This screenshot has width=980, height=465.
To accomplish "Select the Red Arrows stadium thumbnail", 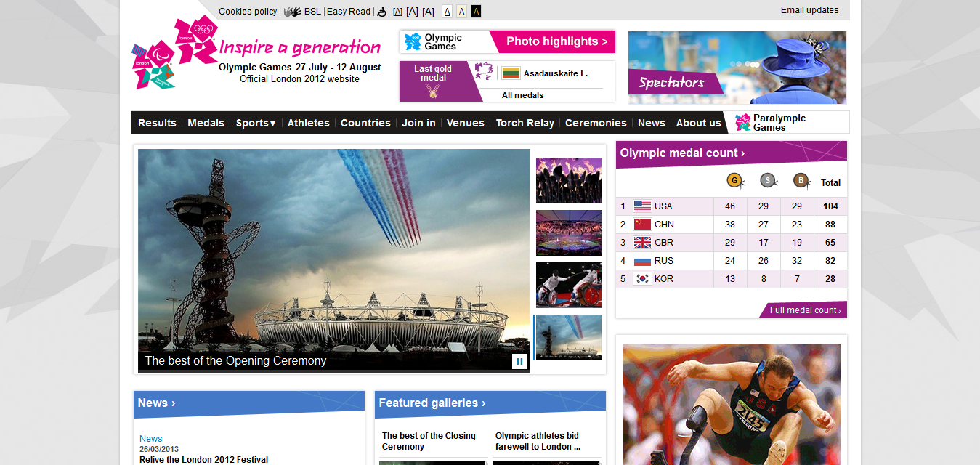I will [569, 337].
